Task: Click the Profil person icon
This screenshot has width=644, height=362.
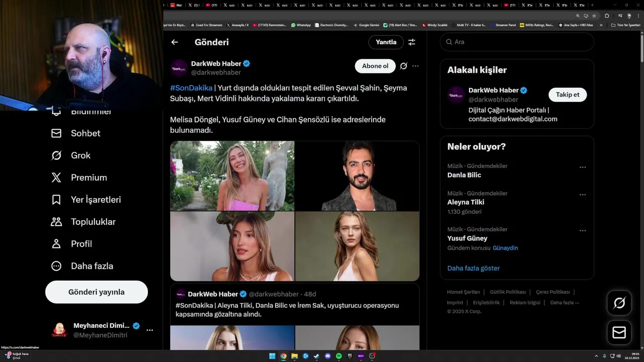Action: click(x=56, y=244)
